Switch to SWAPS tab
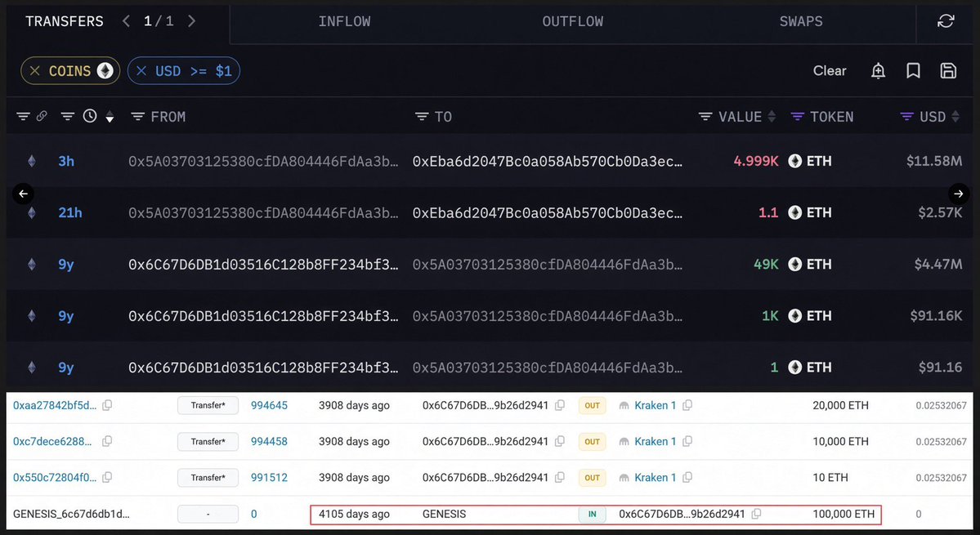This screenshot has height=535, width=980. pos(801,21)
